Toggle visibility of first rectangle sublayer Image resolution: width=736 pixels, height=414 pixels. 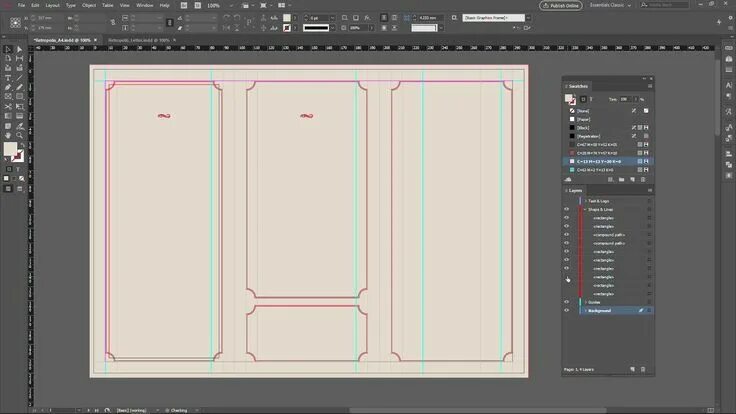[567, 218]
